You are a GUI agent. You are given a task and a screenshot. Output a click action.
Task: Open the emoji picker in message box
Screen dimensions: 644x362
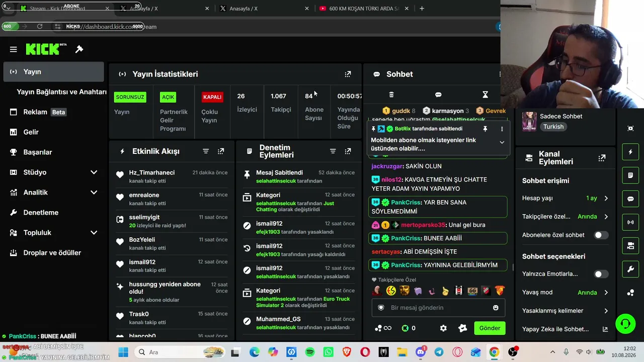[x=496, y=308]
